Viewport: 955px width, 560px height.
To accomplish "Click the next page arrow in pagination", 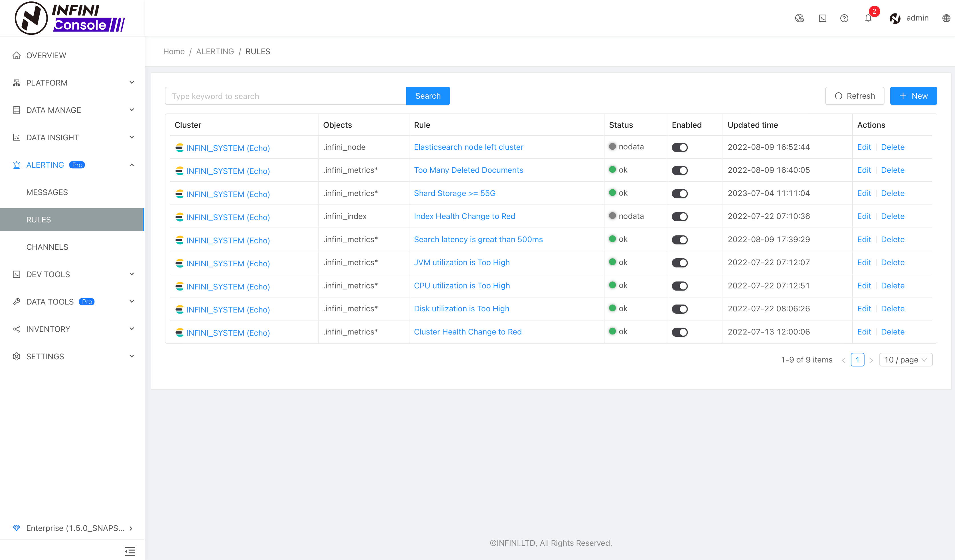I will point(871,360).
